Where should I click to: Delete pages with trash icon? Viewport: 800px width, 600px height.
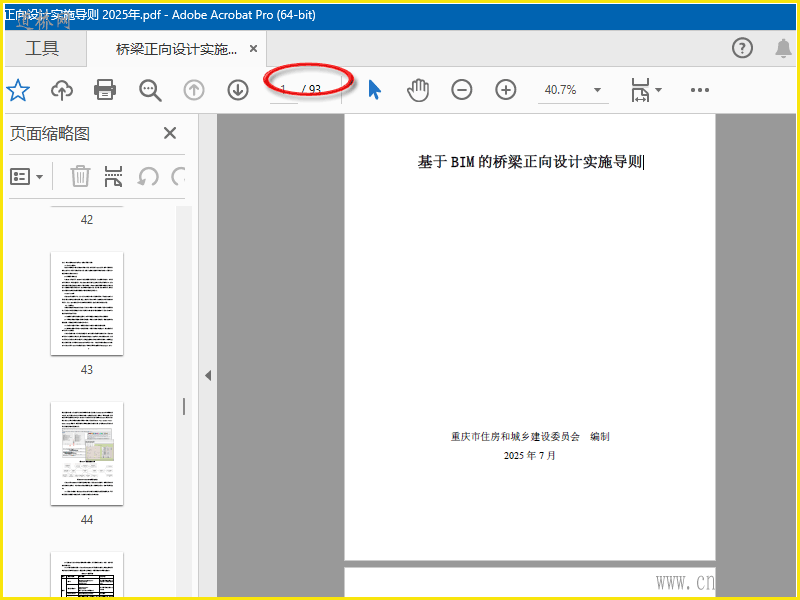(x=80, y=177)
